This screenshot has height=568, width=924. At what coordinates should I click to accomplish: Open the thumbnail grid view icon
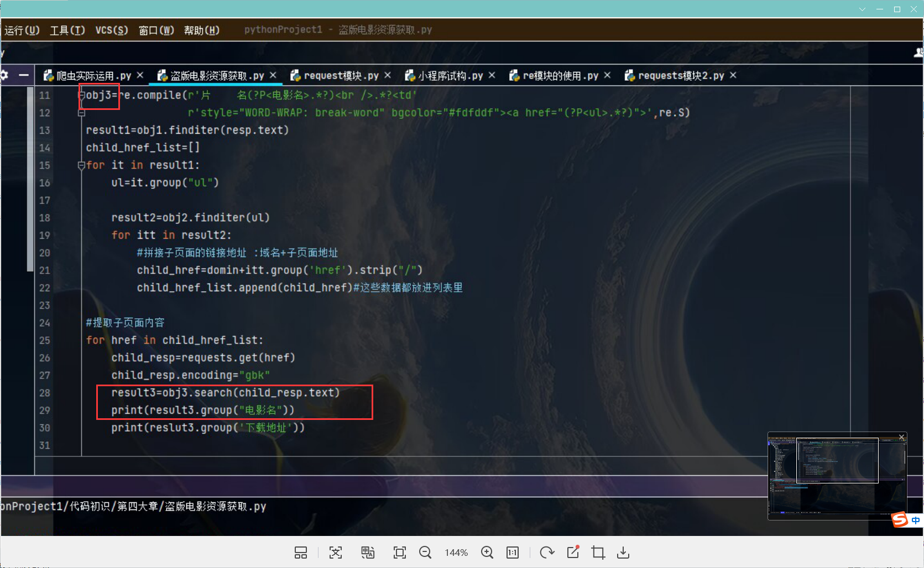pyautogui.click(x=301, y=553)
